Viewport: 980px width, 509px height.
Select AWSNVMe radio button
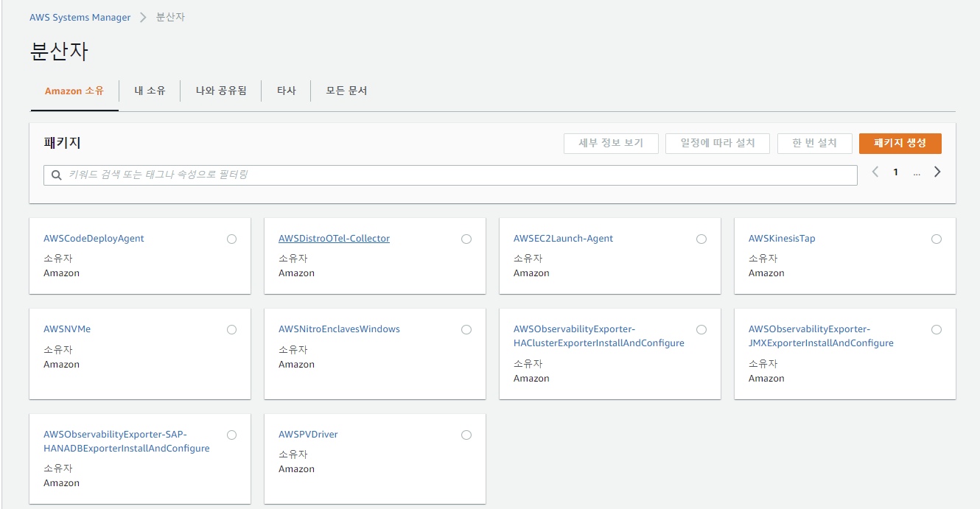231,329
